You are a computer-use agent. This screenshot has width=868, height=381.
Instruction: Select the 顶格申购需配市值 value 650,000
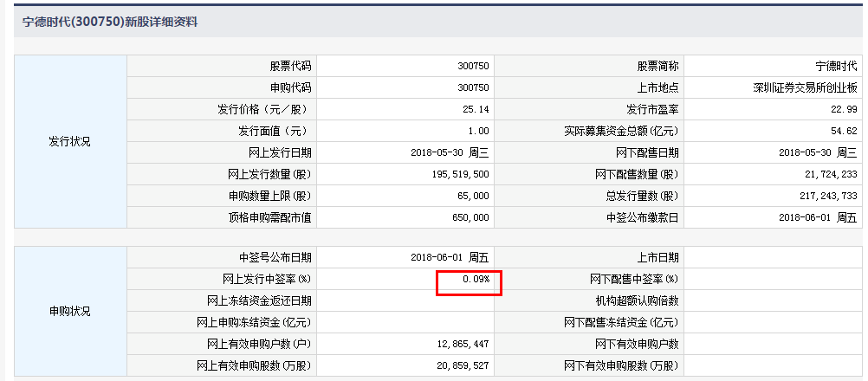coord(470,218)
